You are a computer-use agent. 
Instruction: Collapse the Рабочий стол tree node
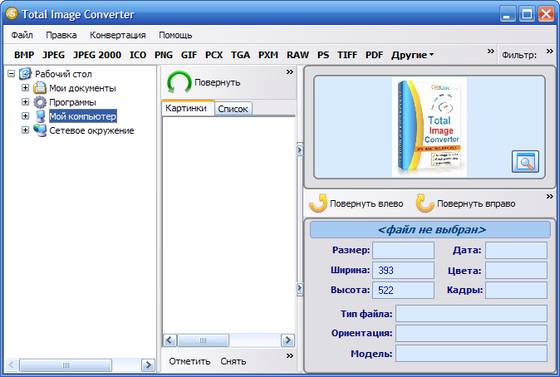[x=11, y=74]
